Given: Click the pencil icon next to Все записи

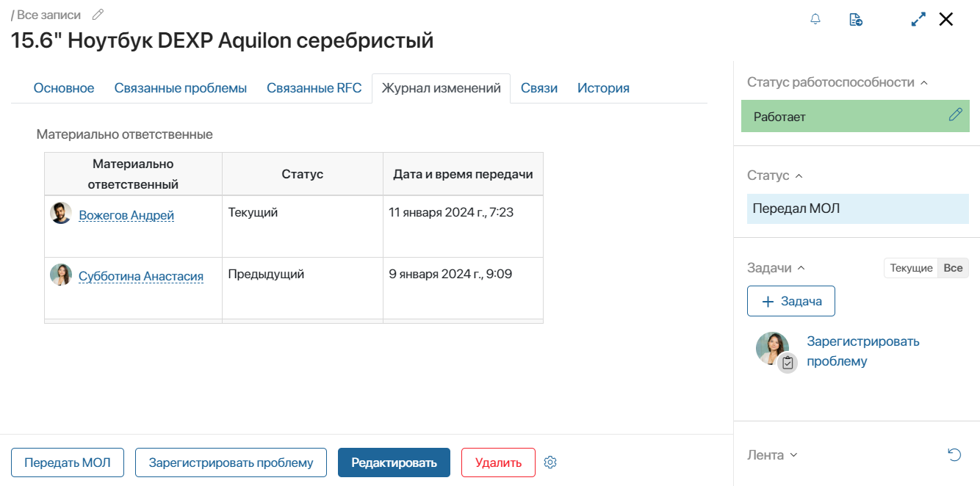Looking at the screenshot, I should tap(97, 15).
